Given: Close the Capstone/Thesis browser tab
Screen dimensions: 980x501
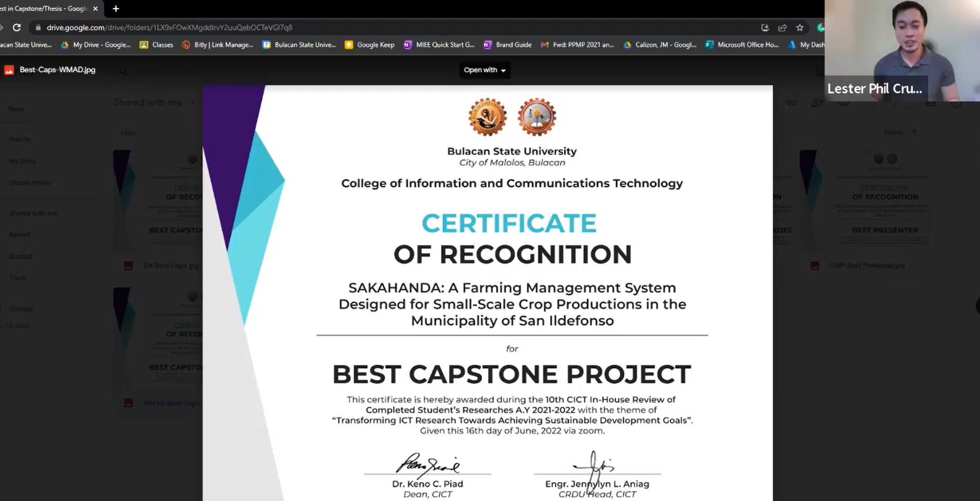Looking at the screenshot, I should click(x=95, y=9).
